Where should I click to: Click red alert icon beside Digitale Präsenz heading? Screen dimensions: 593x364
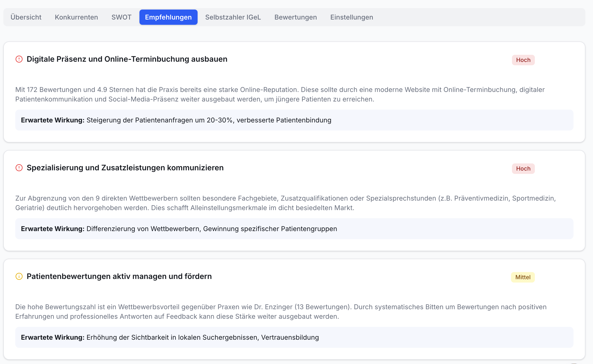(19, 59)
